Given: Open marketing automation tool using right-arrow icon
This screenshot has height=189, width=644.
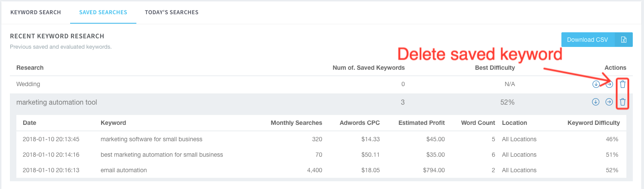Looking at the screenshot, I should [x=609, y=102].
